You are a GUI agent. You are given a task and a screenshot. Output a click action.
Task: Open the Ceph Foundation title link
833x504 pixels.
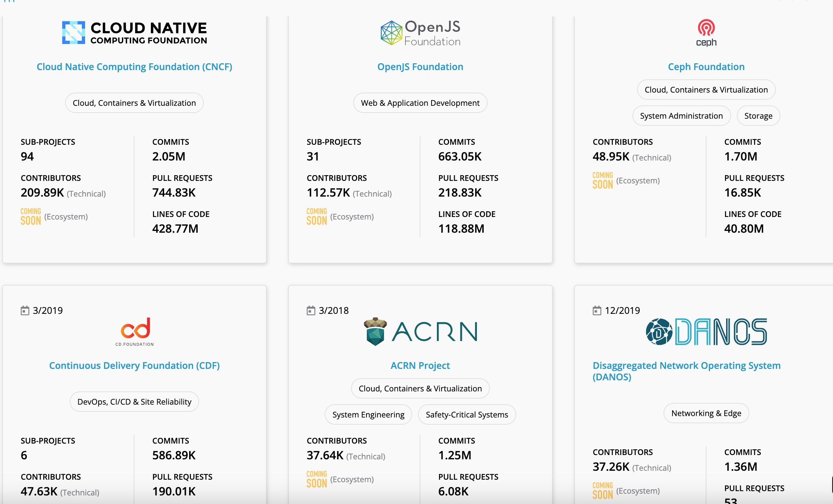click(706, 67)
